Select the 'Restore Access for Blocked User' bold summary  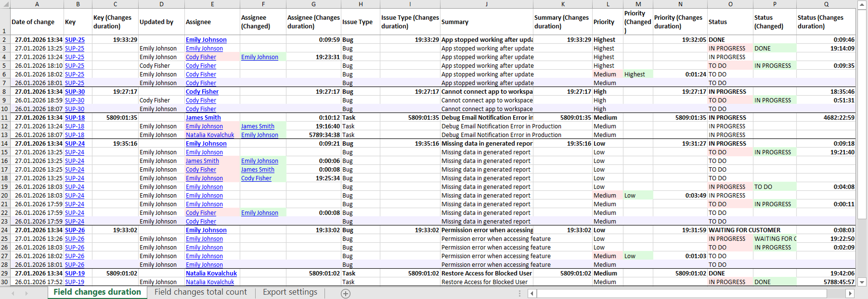(486, 274)
